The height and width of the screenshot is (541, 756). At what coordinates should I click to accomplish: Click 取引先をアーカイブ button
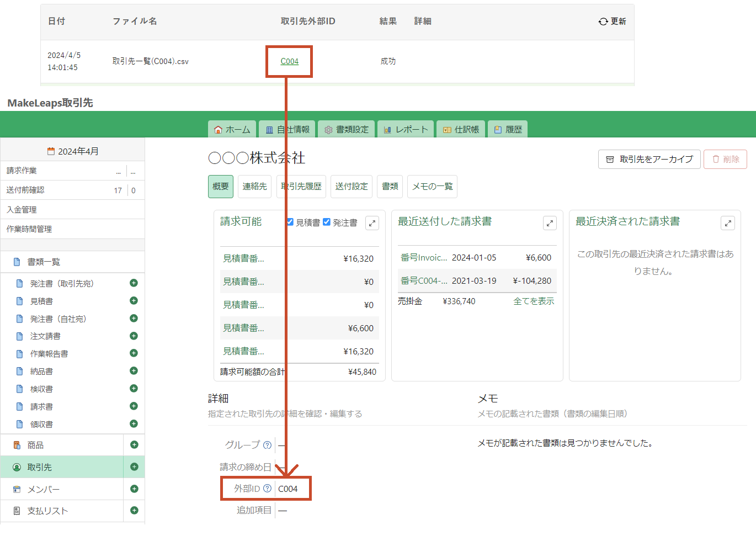coord(649,159)
